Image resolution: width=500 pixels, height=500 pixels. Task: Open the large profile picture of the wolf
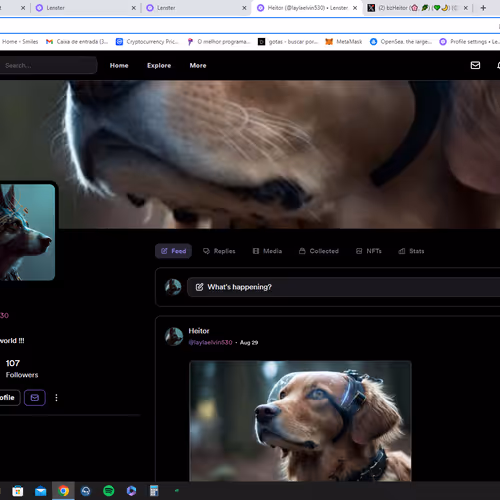pyautogui.click(x=27, y=232)
